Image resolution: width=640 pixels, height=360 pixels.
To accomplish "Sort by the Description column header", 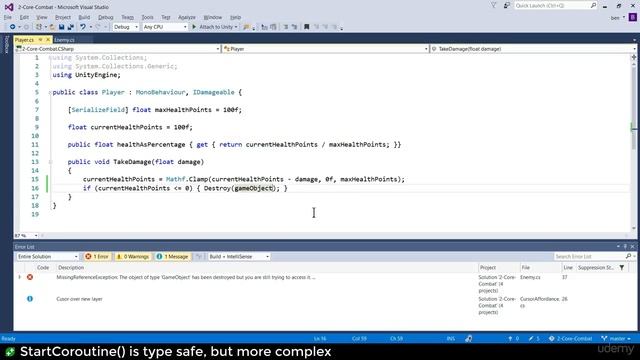I will click(71, 268).
